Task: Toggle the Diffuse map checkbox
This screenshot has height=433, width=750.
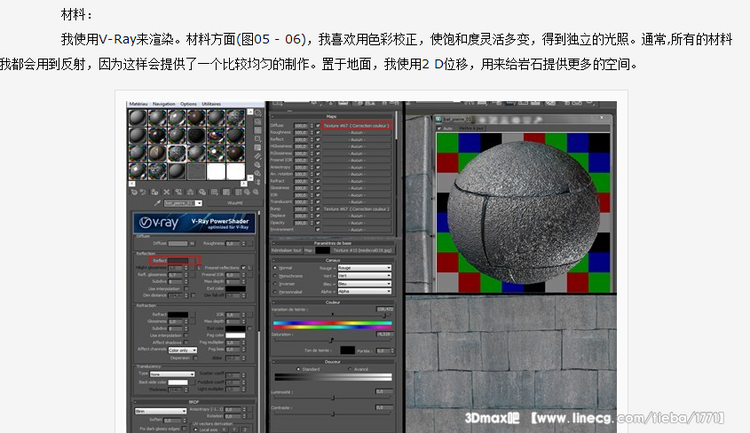Action: pyautogui.click(x=318, y=125)
